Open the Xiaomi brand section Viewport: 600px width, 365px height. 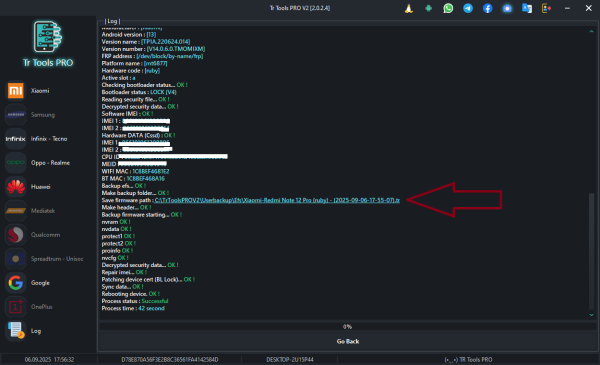(x=16, y=91)
